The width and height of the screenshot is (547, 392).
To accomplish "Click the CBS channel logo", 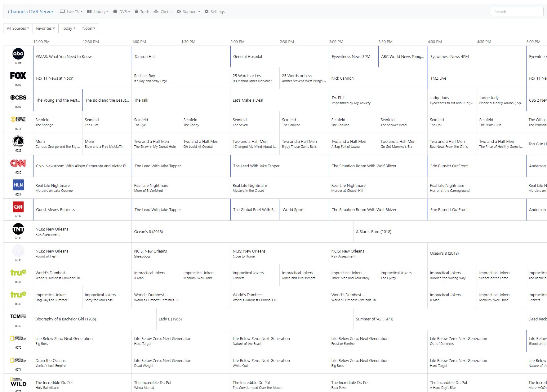I will (x=18, y=98).
